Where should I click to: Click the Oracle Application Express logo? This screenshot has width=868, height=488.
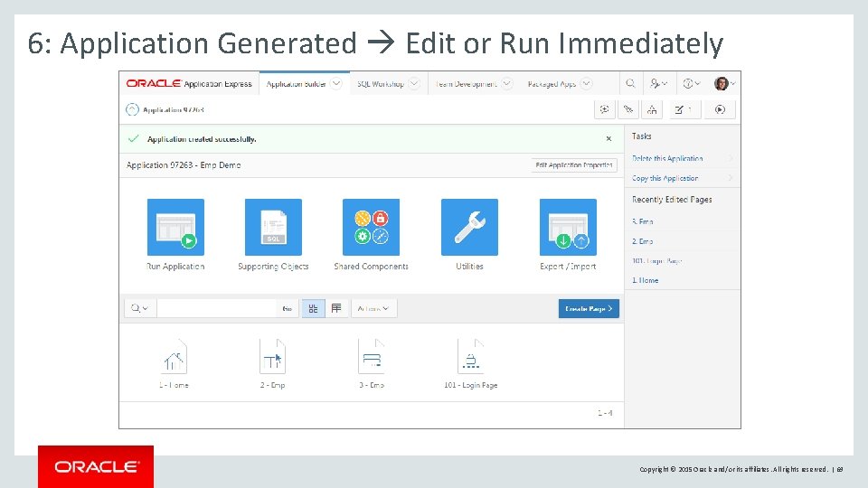tap(189, 83)
